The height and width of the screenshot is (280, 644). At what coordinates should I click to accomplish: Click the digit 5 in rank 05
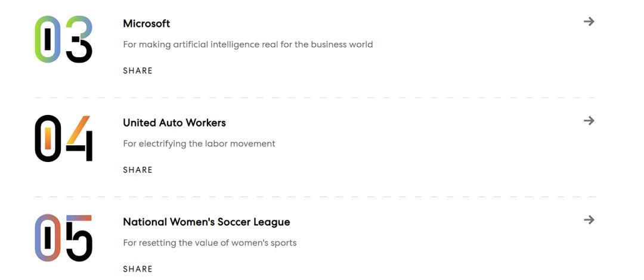(79, 238)
